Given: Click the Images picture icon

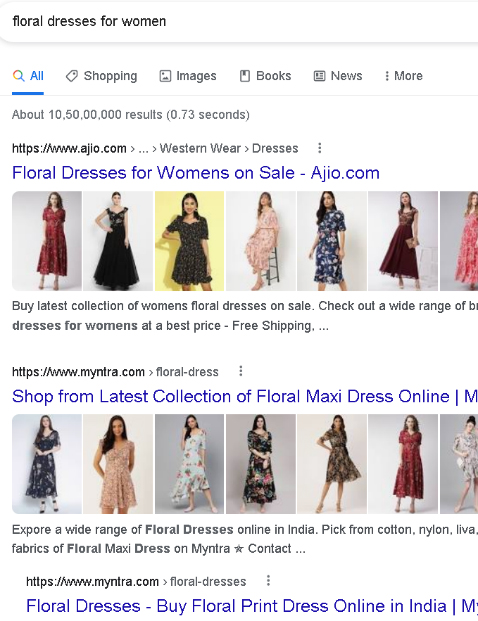Looking at the screenshot, I should [x=165, y=76].
